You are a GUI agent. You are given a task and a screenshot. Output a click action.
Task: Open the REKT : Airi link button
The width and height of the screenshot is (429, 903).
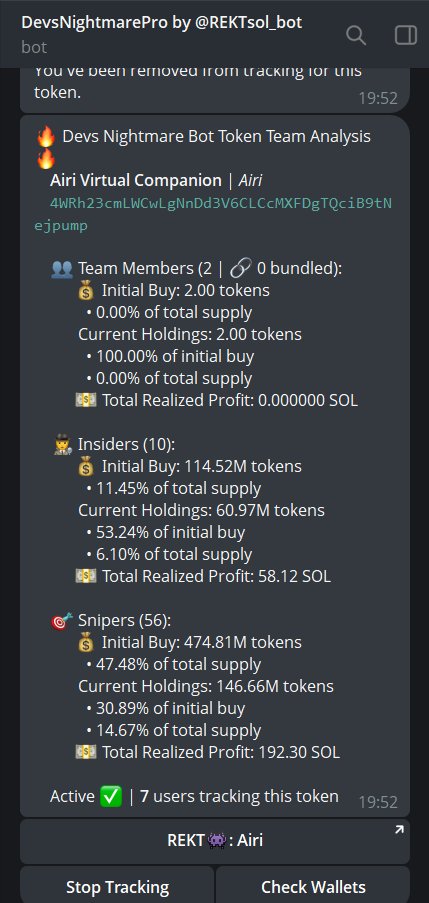215,841
